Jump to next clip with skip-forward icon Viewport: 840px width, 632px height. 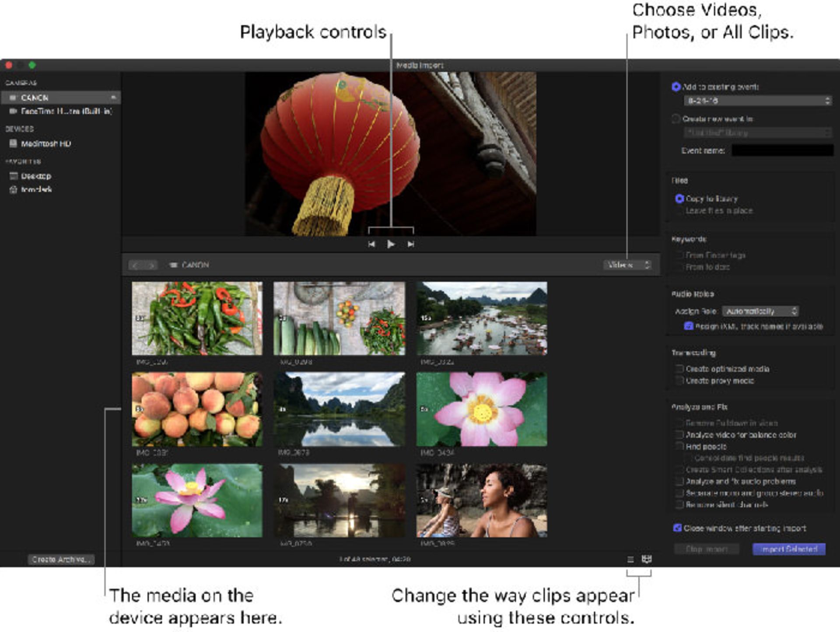pyautogui.click(x=410, y=244)
